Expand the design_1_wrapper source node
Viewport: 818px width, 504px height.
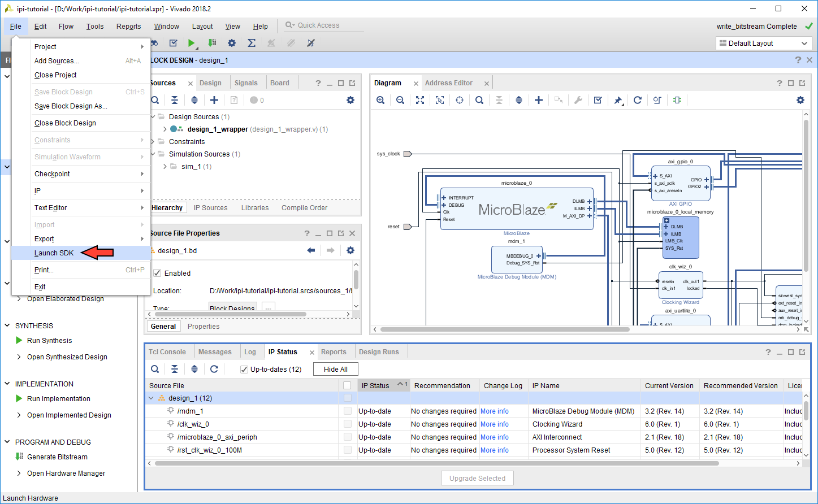tap(165, 129)
